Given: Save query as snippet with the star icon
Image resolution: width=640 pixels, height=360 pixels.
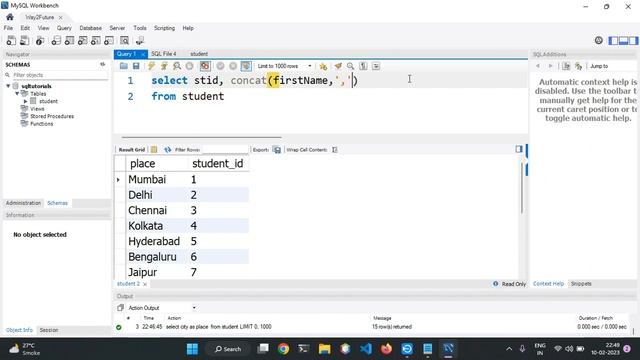Looking at the screenshot, I should 323,66.
